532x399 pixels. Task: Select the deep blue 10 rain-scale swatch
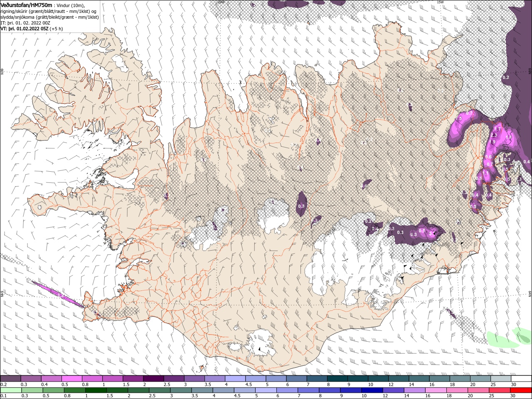[372, 390]
